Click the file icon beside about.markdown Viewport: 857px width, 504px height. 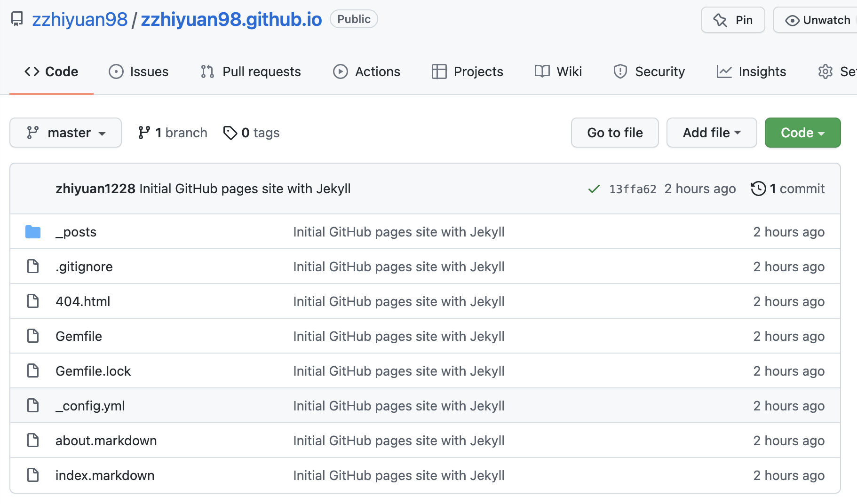click(33, 440)
